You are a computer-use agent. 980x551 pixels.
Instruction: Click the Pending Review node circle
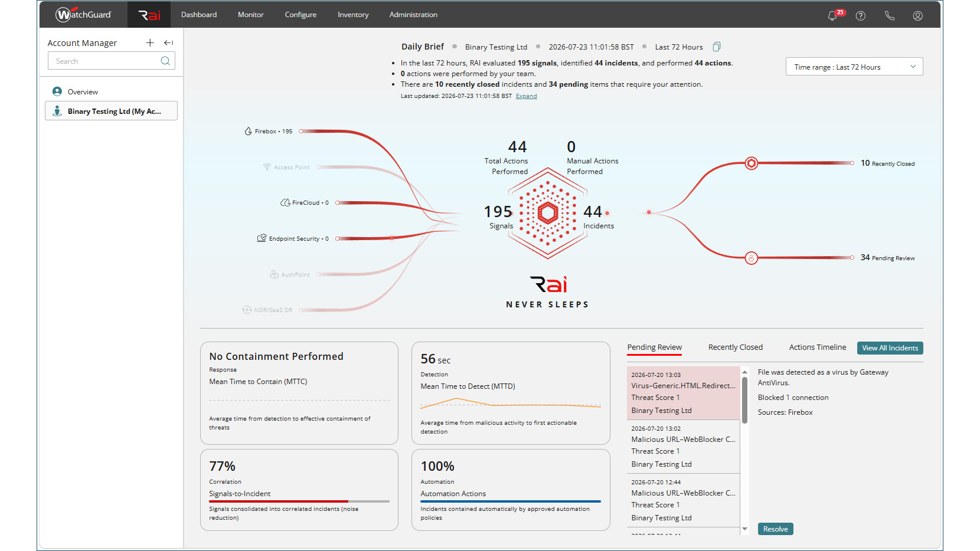point(751,258)
